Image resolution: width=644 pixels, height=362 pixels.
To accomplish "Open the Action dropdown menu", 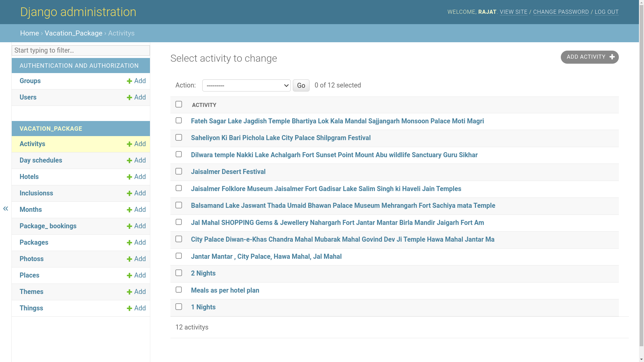I will pos(246,85).
